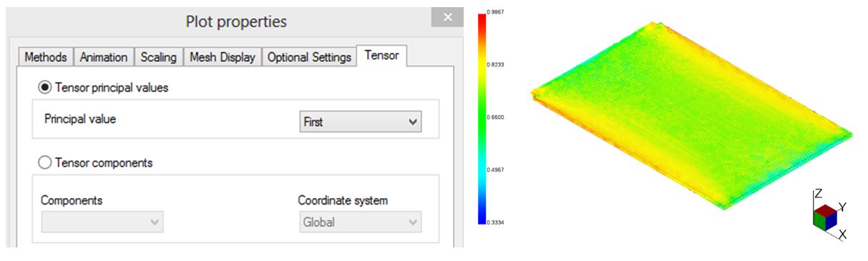Image resolution: width=868 pixels, height=261 pixels.
Task: Switch to the Animation tab
Action: 104,57
